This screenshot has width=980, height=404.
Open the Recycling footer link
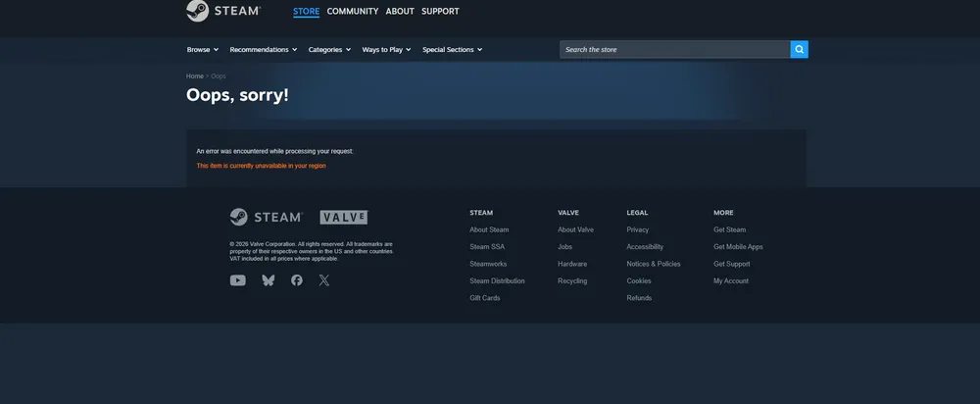(x=572, y=280)
